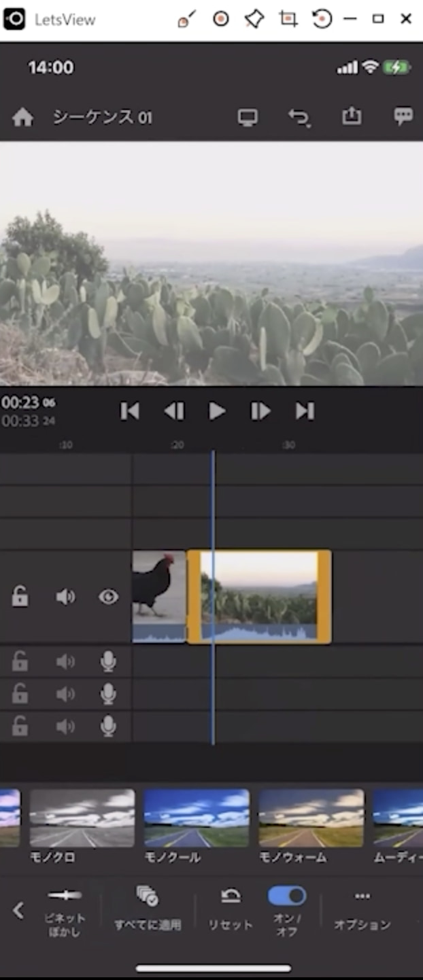Toggle the lock on the first audio track
The width and height of the screenshot is (423, 980).
coord(20,661)
